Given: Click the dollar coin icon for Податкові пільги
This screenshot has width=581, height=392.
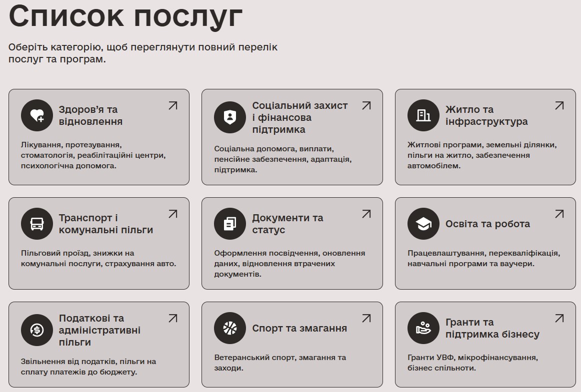Looking at the screenshot, I should point(36,330).
